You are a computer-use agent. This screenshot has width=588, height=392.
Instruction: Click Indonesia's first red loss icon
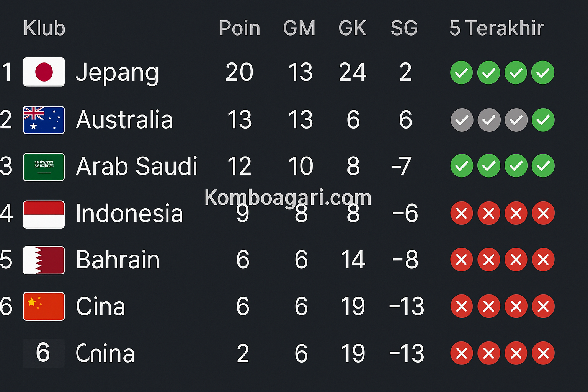(462, 213)
